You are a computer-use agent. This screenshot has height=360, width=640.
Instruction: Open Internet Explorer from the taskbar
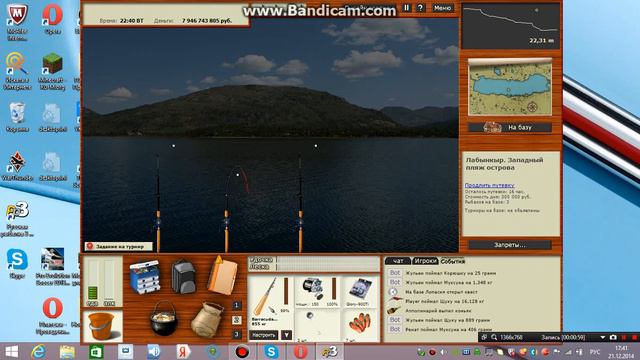tap(38, 351)
